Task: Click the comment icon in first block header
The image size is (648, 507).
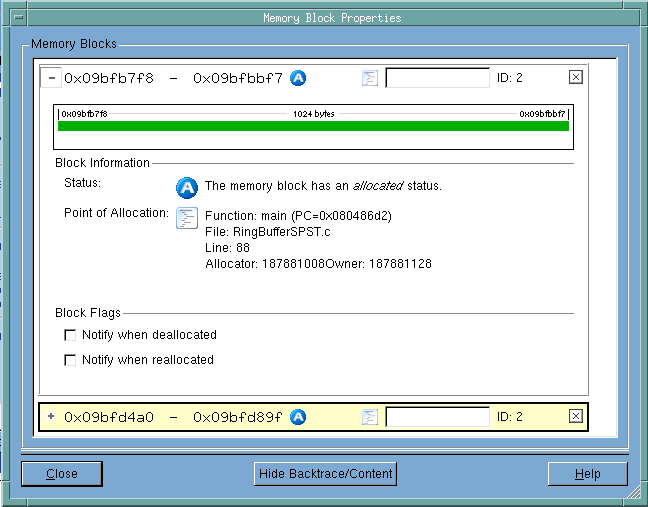Action: [x=370, y=78]
